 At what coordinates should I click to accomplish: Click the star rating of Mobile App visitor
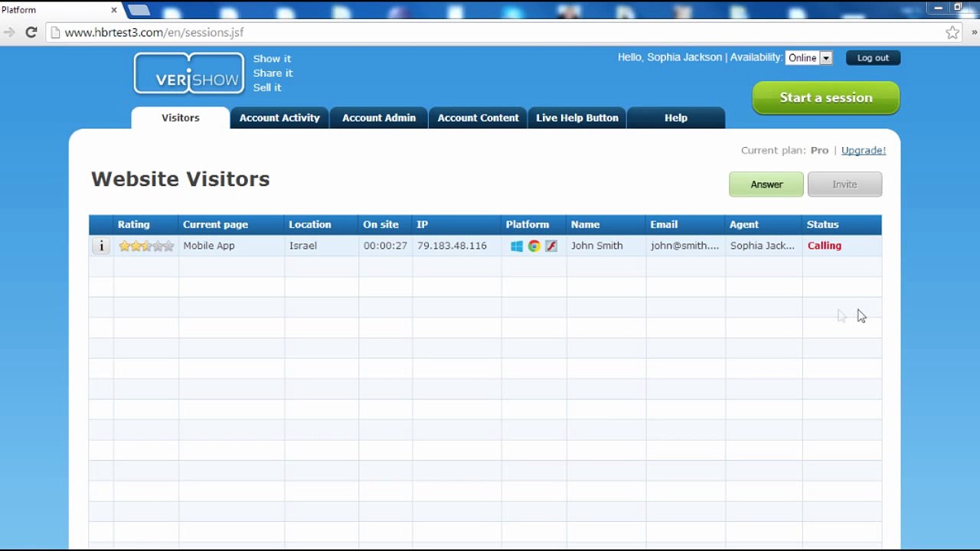tap(146, 246)
